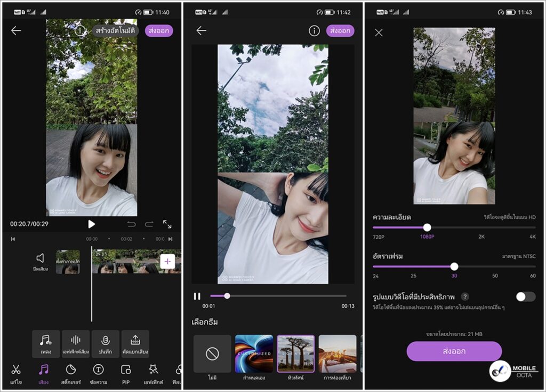The height and width of the screenshot is (392, 546).
Task: Open the PIP tool
Action: [x=126, y=370]
